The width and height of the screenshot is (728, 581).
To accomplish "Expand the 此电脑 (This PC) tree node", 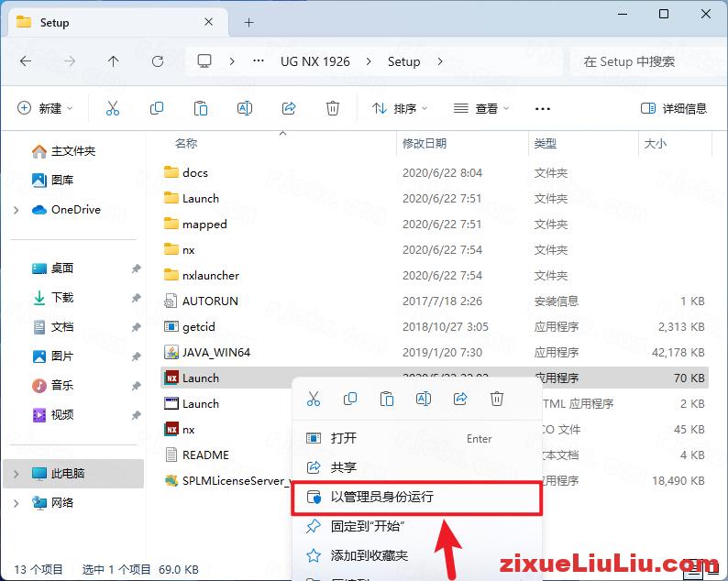I will click(x=17, y=474).
